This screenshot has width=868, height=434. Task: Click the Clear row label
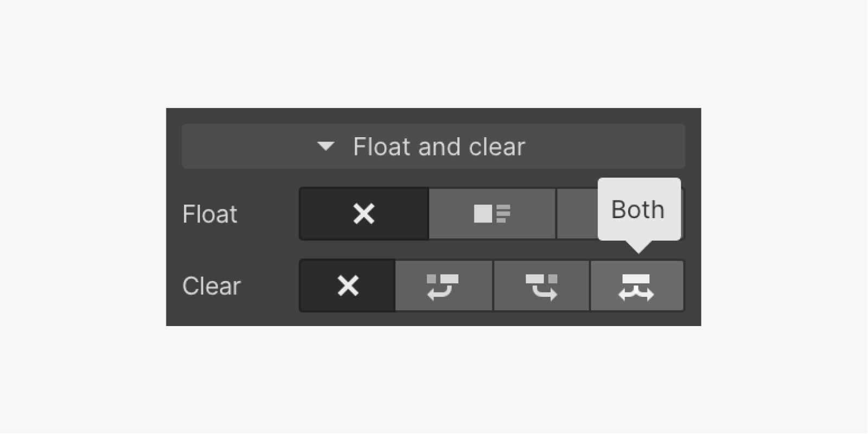[212, 286]
